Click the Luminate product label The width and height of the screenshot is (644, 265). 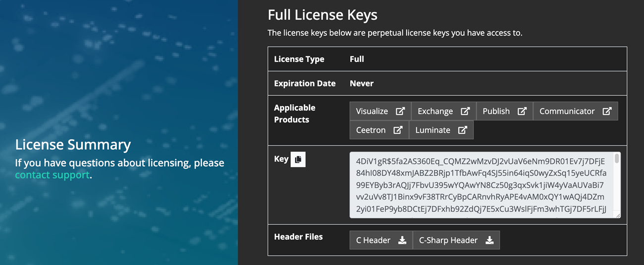[x=432, y=130]
